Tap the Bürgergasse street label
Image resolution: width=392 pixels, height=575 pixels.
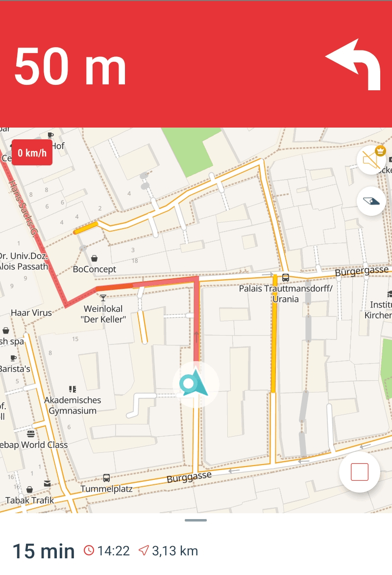tap(362, 271)
